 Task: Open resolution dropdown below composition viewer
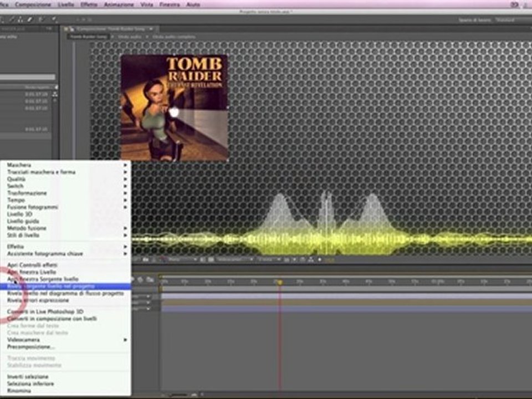(183, 259)
